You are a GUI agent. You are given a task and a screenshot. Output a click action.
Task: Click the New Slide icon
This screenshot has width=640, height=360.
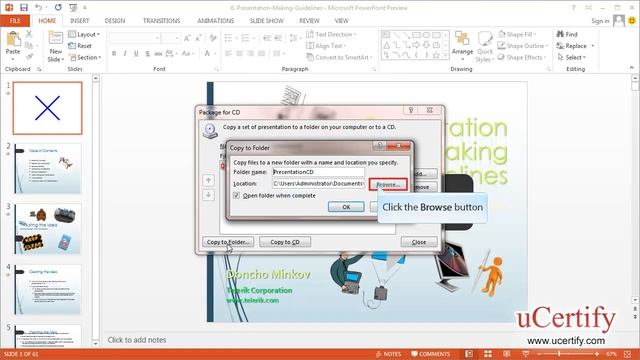(56, 39)
